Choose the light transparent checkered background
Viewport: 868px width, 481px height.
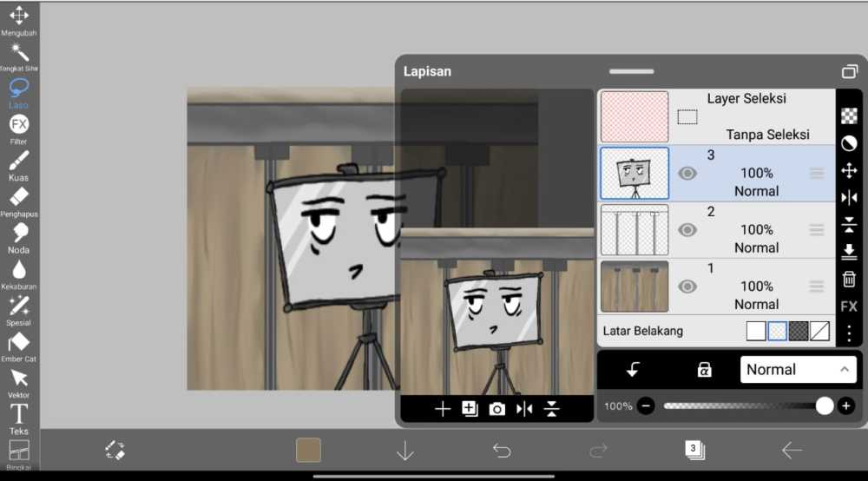click(x=777, y=331)
